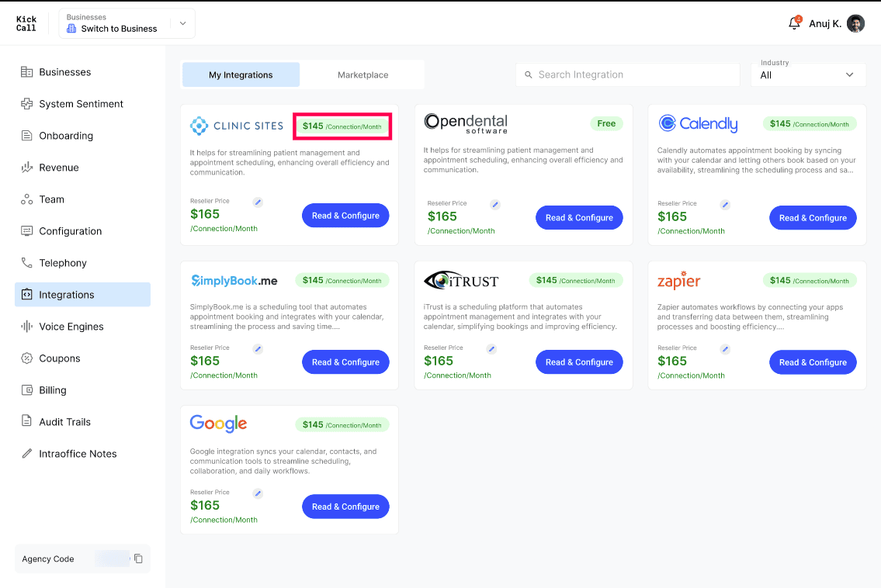The image size is (881, 588).
Task: Edit the iTrust reseller price
Action: (491, 349)
